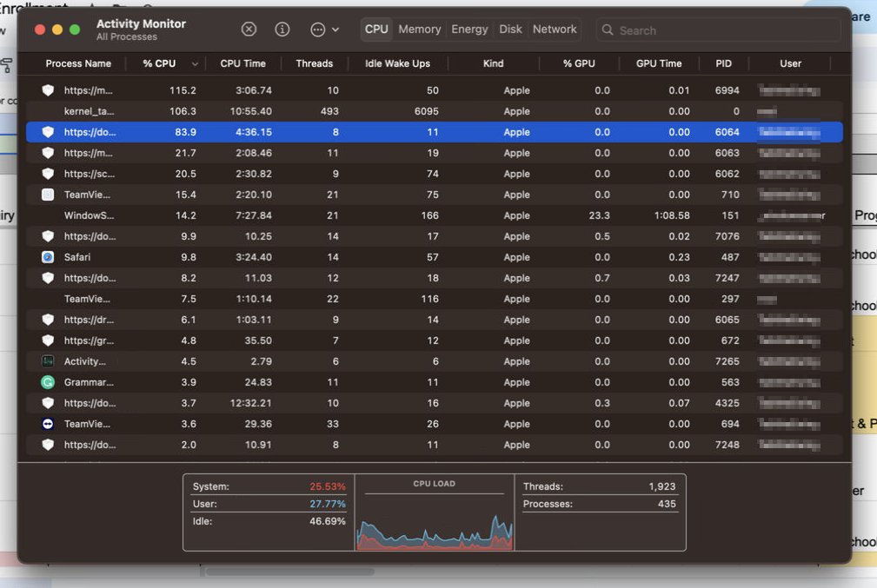Click the blue TeamViewer icon with 3.6% CPU
This screenshot has width=877, height=588.
(48, 424)
